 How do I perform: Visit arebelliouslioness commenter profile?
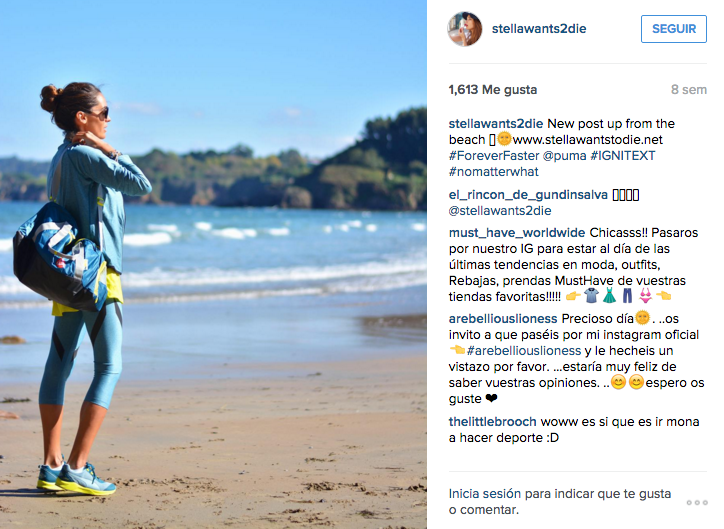pos(503,319)
